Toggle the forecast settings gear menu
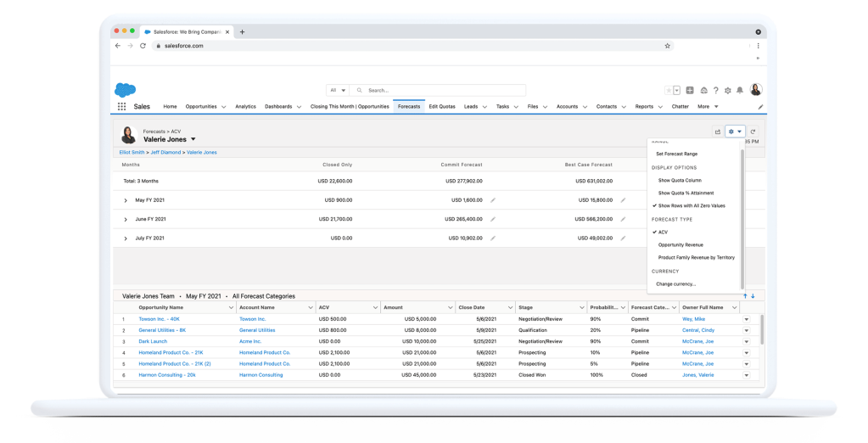This screenshot has height=443, width=868. point(735,132)
